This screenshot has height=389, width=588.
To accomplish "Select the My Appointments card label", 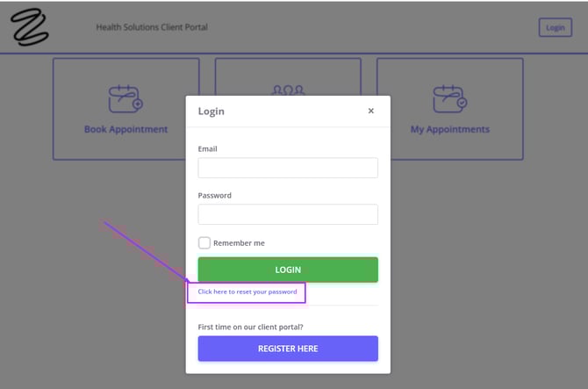I will point(449,129).
